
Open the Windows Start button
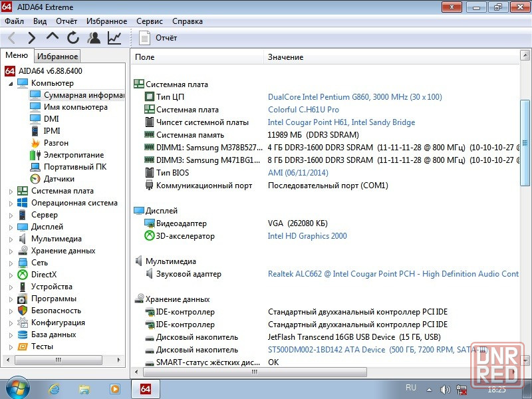pyautogui.click(x=17, y=389)
